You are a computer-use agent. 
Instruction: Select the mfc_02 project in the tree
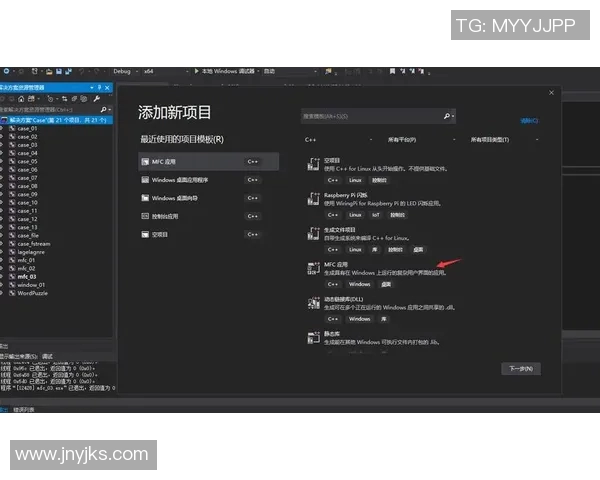coord(26,268)
